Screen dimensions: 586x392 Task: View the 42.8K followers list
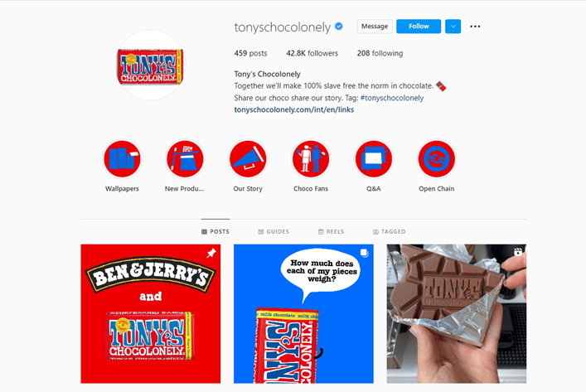[312, 53]
